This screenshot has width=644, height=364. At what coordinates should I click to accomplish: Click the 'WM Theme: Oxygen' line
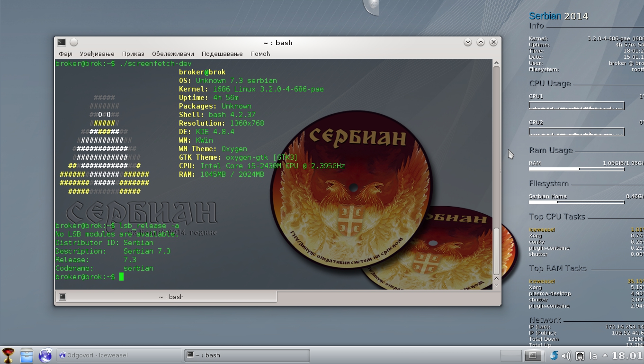(x=213, y=149)
